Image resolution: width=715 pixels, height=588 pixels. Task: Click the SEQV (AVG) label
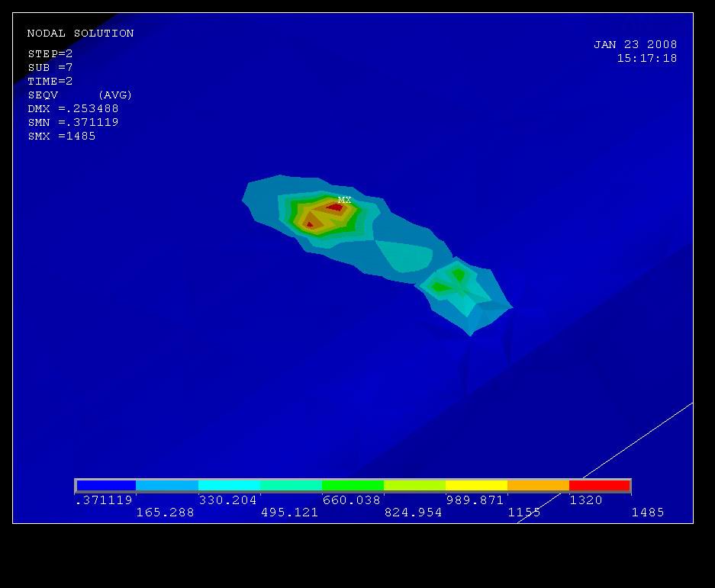tap(80, 95)
